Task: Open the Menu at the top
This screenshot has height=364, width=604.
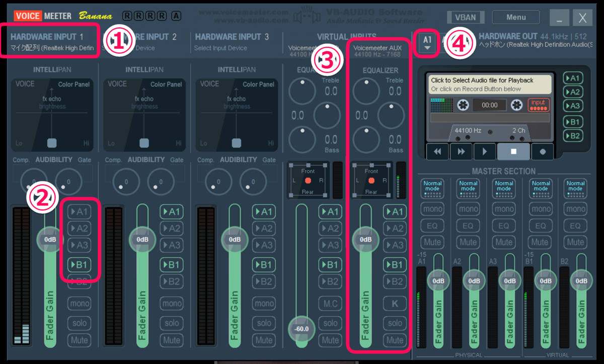Action: (x=516, y=17)
